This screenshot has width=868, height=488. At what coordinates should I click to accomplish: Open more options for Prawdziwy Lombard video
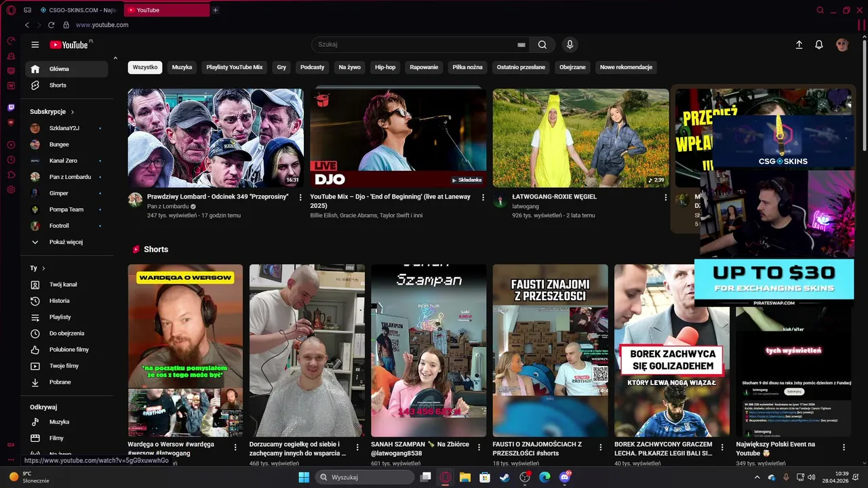(300, 197)
